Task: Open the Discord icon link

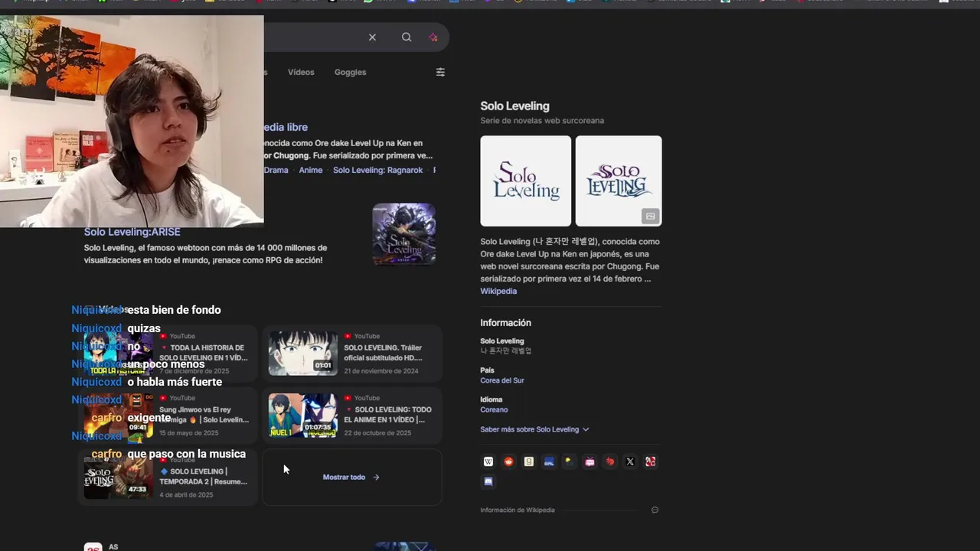Action: (488, 481)
